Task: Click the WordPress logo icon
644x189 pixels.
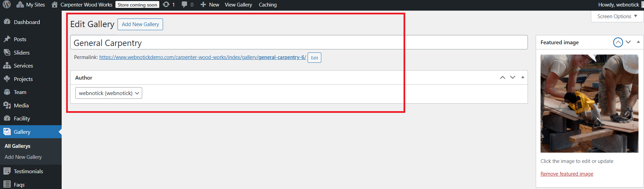Action: coord(7,4)
